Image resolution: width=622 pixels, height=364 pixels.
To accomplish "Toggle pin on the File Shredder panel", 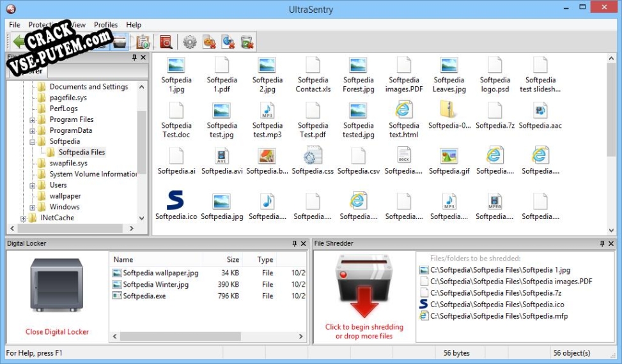I will (x=602, y=243).
